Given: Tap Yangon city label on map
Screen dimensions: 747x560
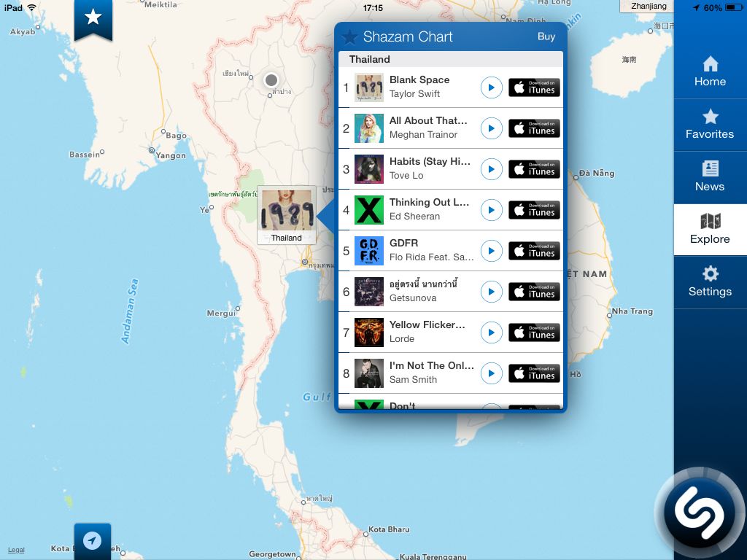Looking at the screenshot, I should click(171, 155).
